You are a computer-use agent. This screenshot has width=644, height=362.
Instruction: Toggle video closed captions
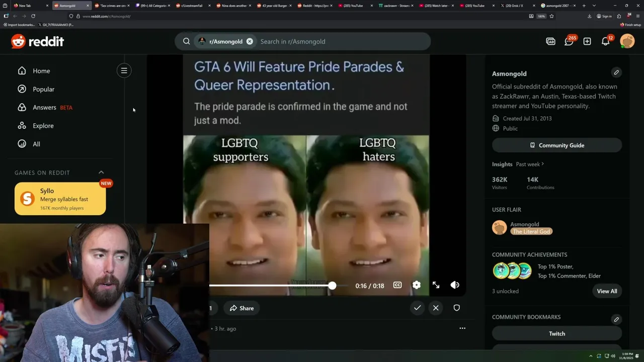(x=397, y=285)
